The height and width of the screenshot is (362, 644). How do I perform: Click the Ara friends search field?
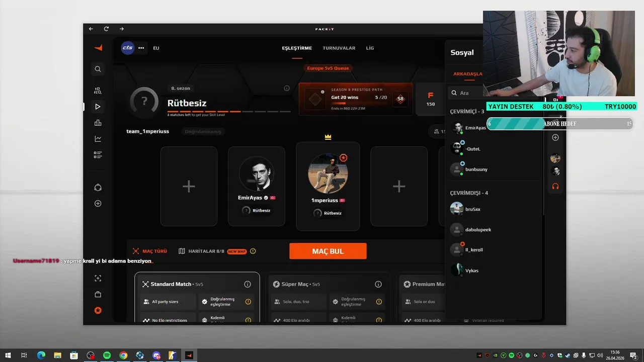466,93
